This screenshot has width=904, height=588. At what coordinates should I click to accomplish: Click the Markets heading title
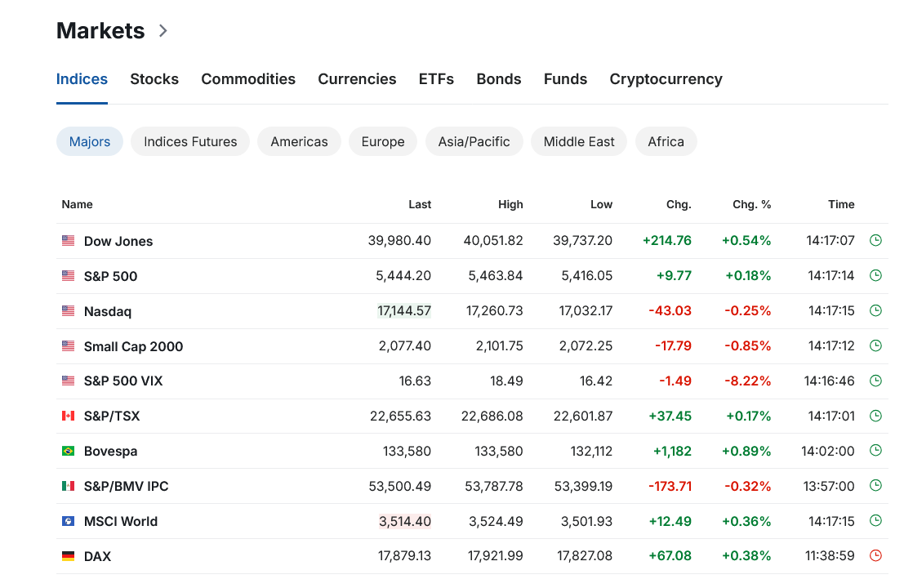100,31
